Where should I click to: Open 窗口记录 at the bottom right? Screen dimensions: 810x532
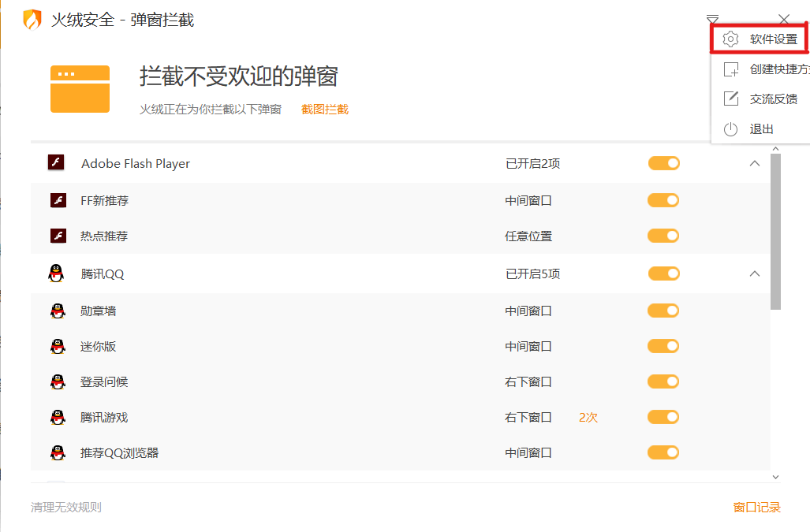click(x=756, y=507)
